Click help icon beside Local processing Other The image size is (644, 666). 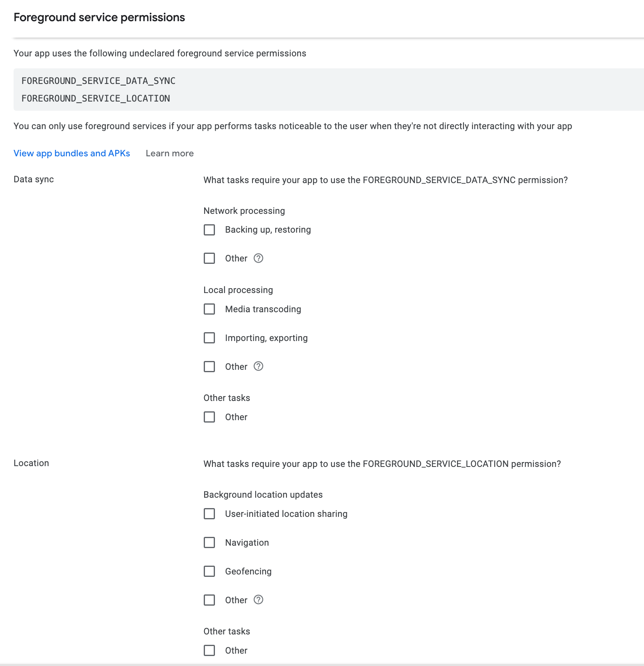pos(258,366)
